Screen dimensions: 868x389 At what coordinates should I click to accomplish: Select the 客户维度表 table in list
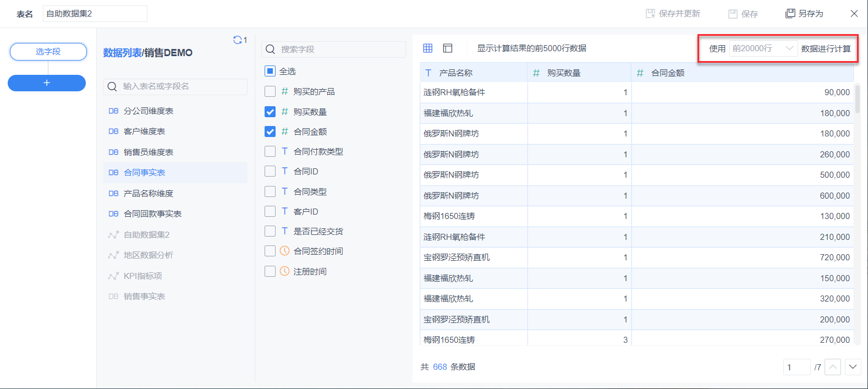click(144, 132)
